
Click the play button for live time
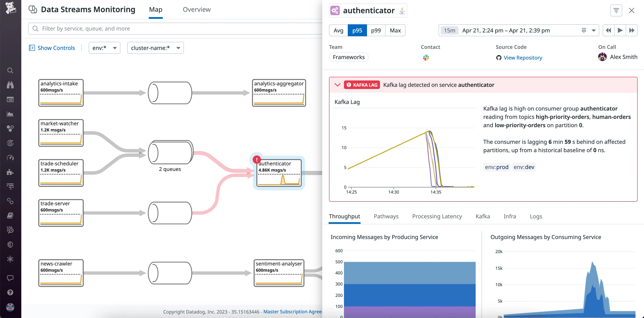(x=620, y=31)
